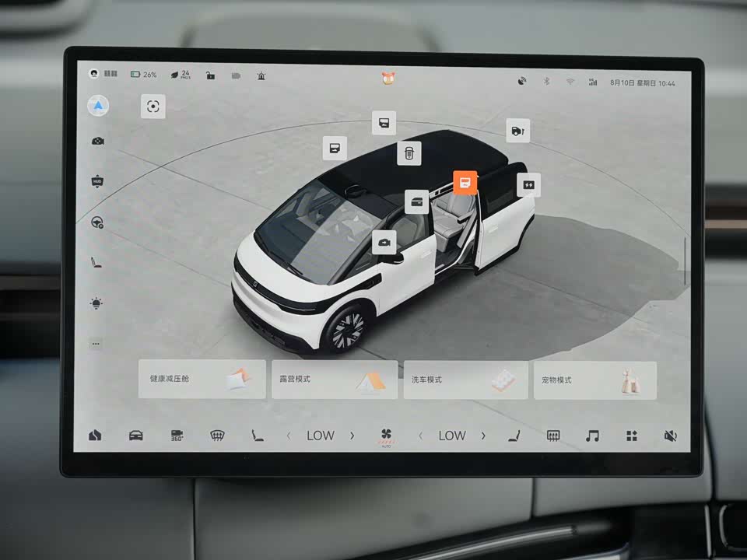Show more options via three-dot icon
Viewport: 747px width, 560px height.
click(x=96, y=344)
